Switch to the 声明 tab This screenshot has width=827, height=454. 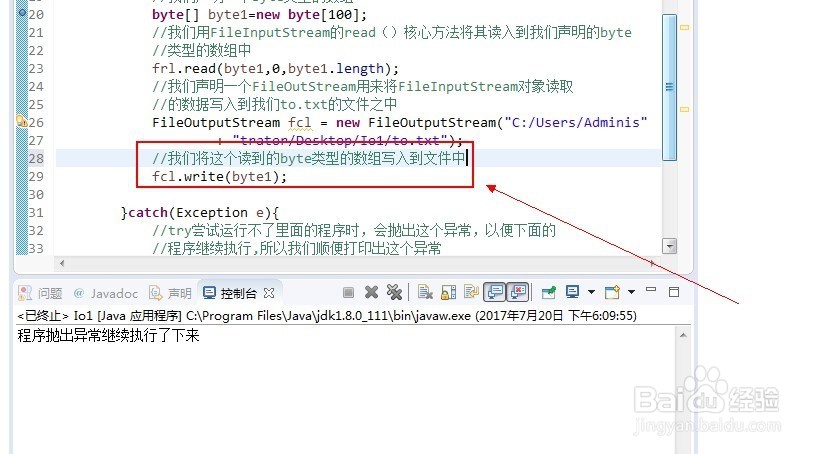pyautogui.click(x=170, y=293)
